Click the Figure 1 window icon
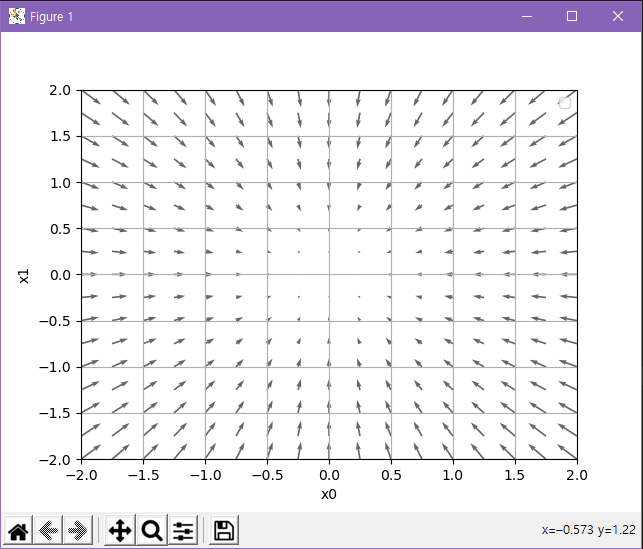Viewport: 643px width, 549px height. click(17, 16)
